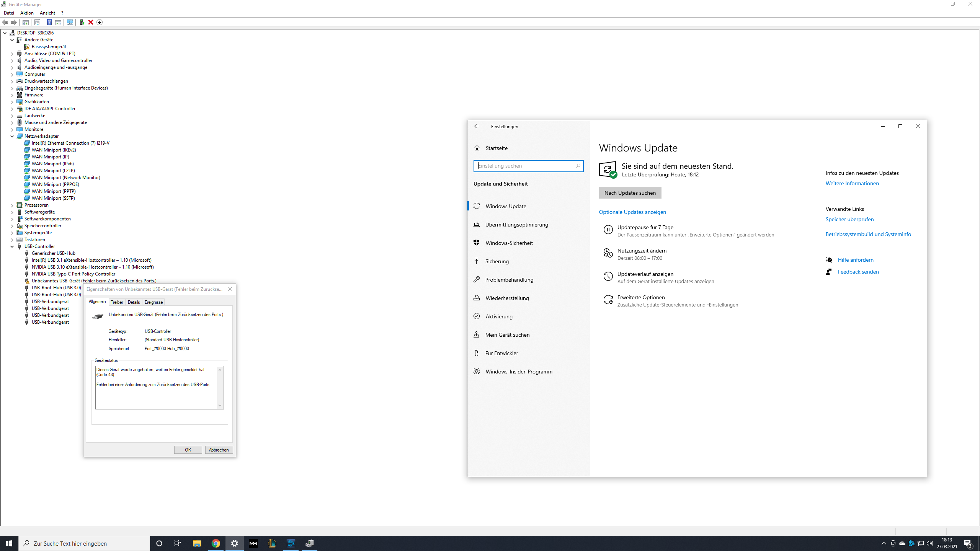Click the Gerätestatus scrollbar down arrow
This screenshot has width=980, height=551.
tap(220, 405)
